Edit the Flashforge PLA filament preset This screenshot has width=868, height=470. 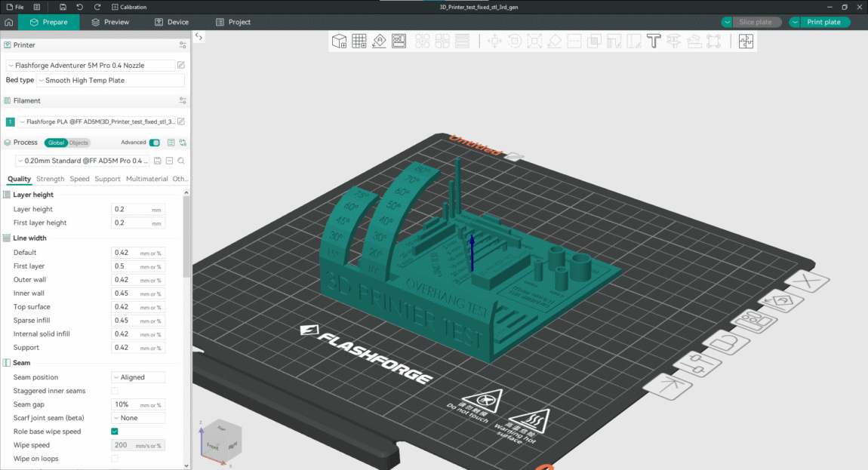click(x=181, y=121)
